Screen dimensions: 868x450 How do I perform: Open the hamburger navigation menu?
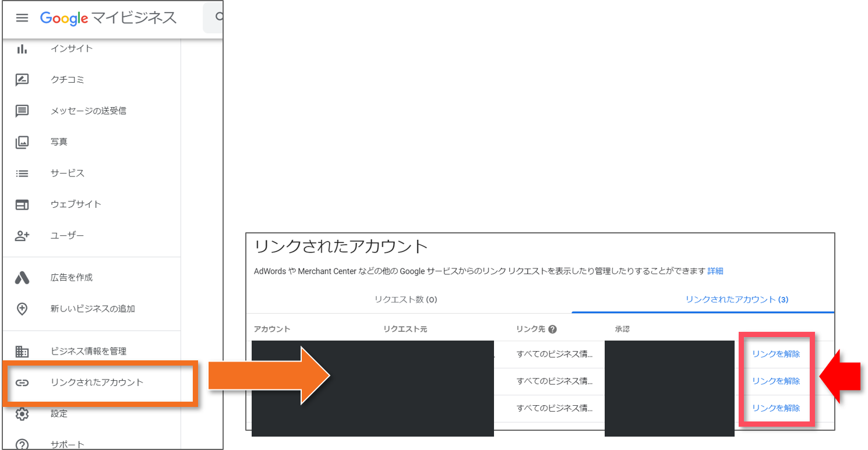tap(22, 18)
